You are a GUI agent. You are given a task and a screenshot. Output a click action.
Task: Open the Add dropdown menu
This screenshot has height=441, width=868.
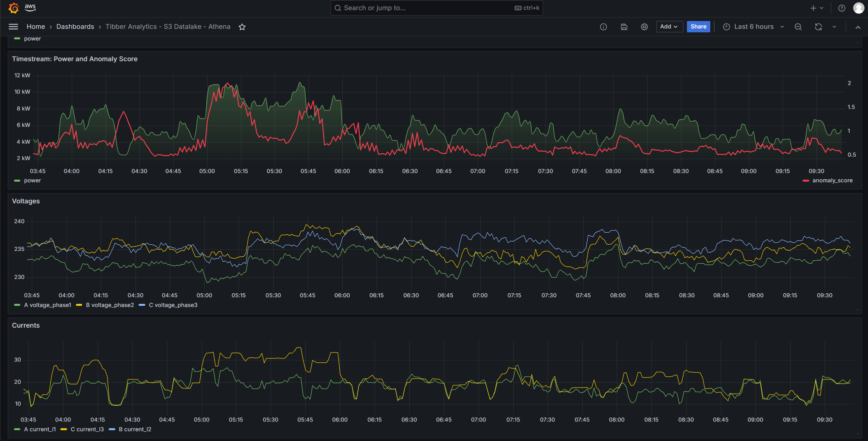[x=669, y=26]
